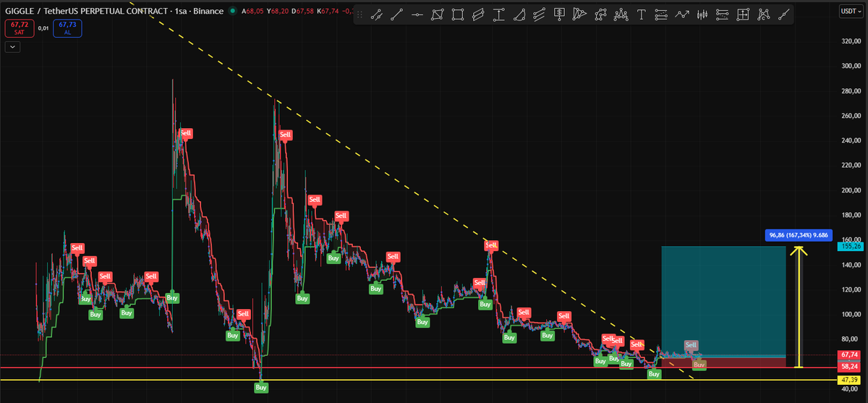Viewport: 868px width, 403px height.
Task: Click the 0,01 spread value
Action: (x=43, y=28)
